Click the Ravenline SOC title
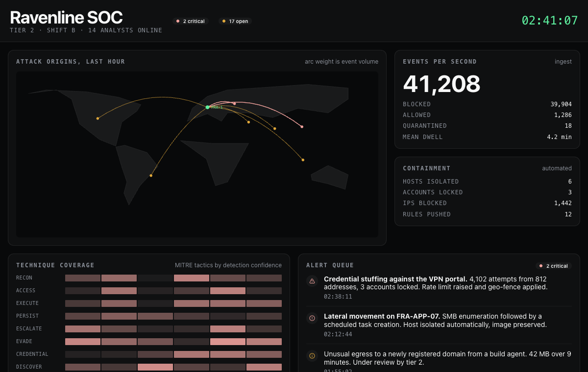Screen dimensions: 588x372 point(66,18)
